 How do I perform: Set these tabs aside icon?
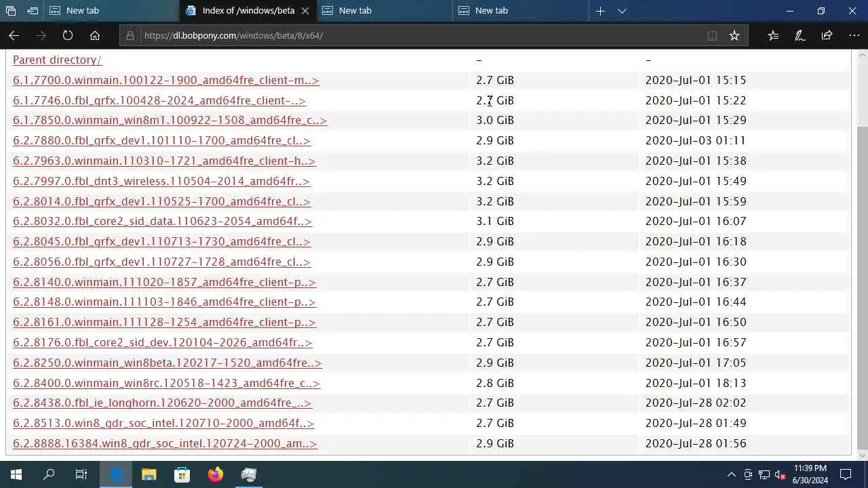coord(33,11)
